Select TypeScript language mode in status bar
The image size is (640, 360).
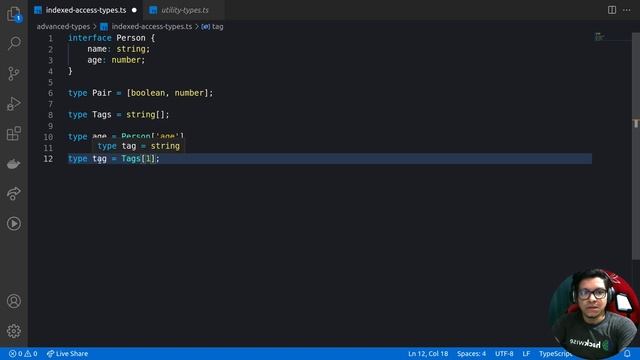point(555,353)
